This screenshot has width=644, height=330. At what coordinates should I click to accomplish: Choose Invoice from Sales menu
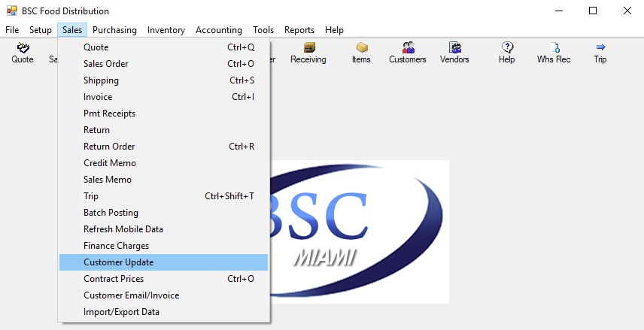(x=163, y=97)
